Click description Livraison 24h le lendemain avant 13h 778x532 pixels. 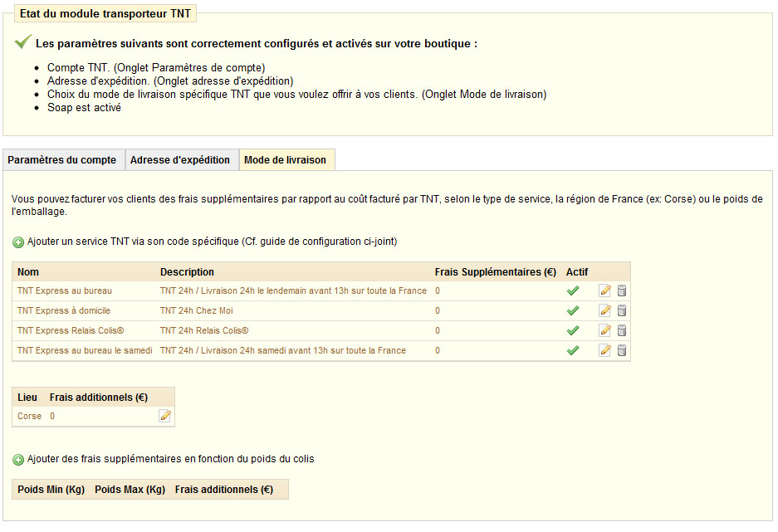[x=293, y=290]
